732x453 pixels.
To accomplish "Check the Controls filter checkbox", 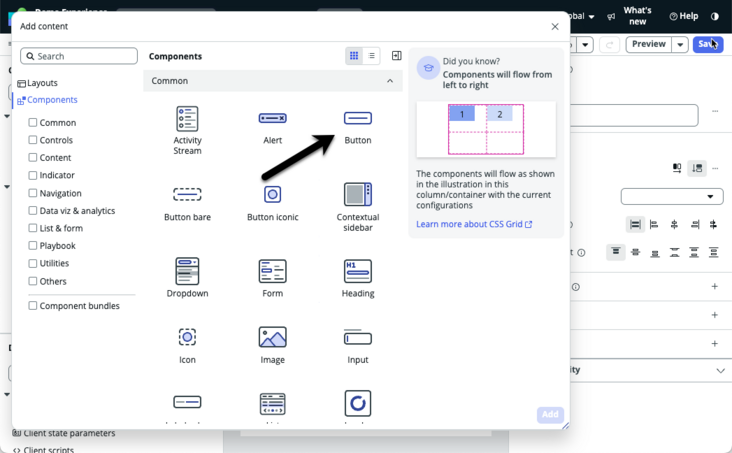I will pos(33,140).
